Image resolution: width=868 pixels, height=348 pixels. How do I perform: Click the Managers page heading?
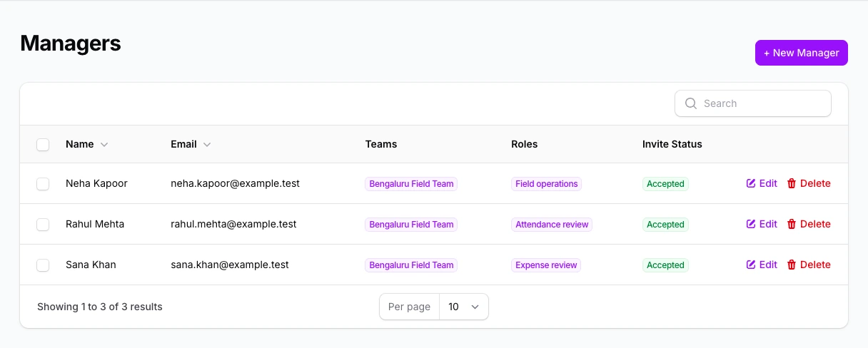71,43
